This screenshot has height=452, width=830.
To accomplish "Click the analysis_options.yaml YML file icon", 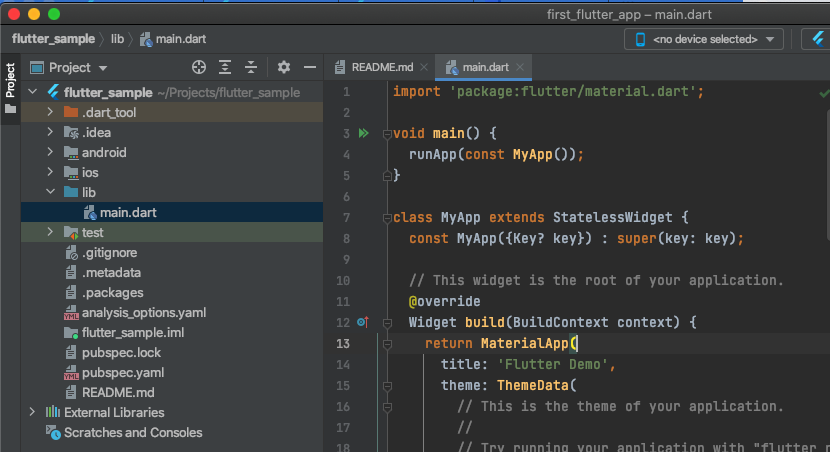I will 71,313.
